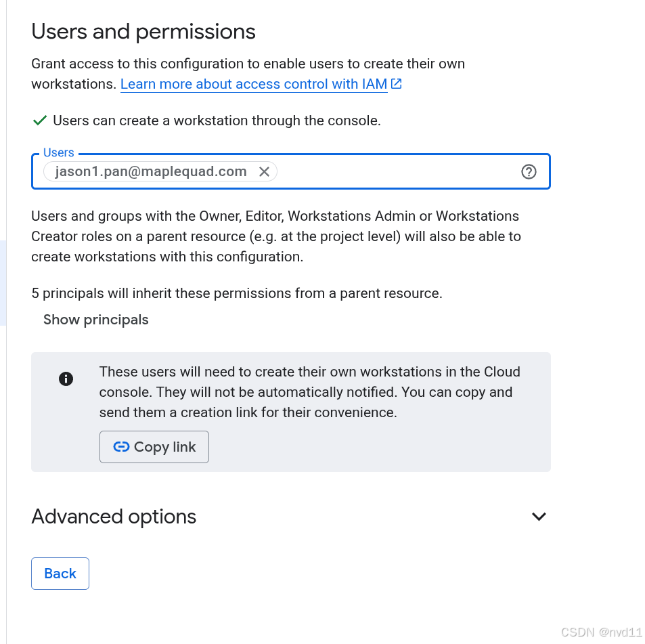Click the info icon in notice box
Image resolution: width=645 pixels, height=644 pixels.
66,379
